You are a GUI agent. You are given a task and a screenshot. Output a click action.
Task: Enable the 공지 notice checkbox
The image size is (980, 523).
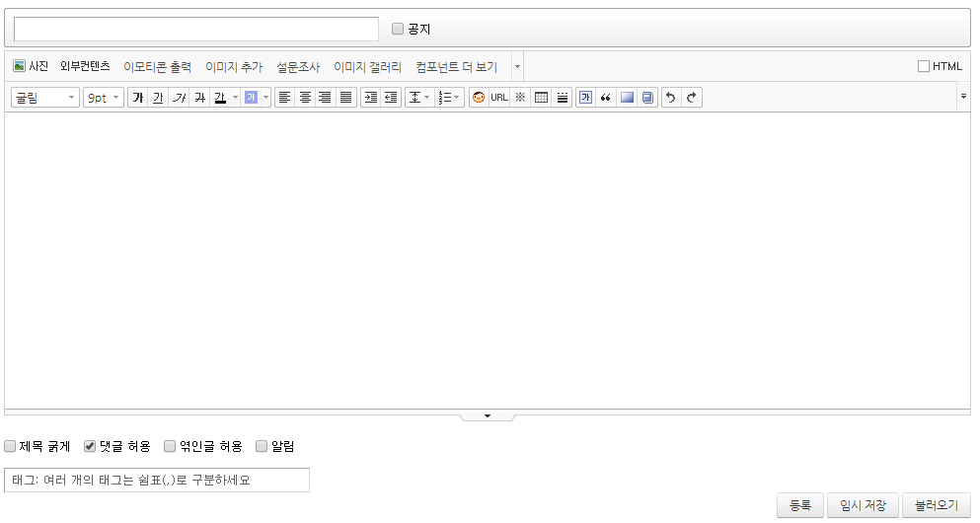tap(398, 30)
